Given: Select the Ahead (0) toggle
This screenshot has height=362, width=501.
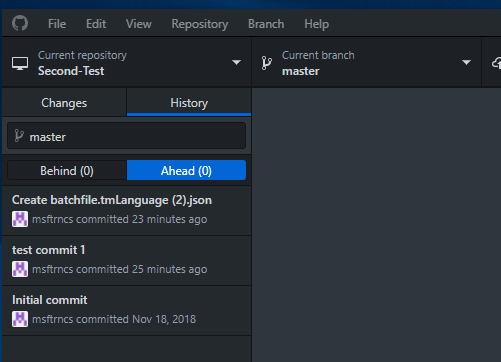Looking at the screenshot, I should click(186, 170).
